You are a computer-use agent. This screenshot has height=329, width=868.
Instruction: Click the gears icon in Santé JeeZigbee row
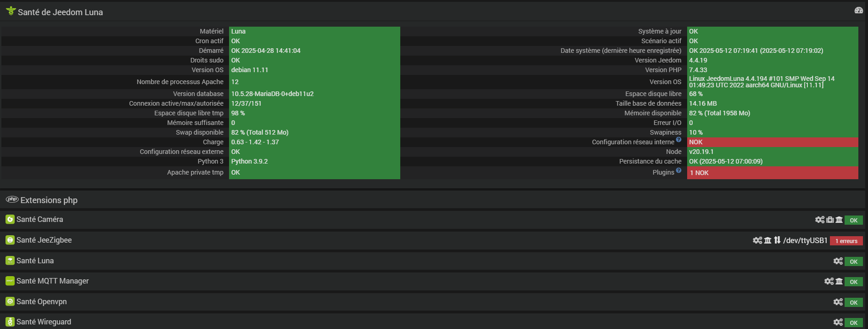point(757,240)
